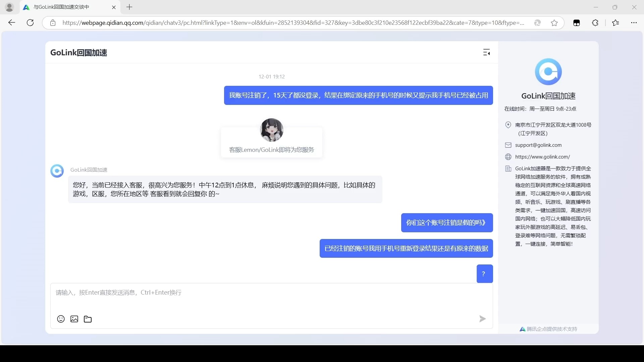The image size is (644, 362).
Task: Open the https://www.golink.com/ link
Action: click(x=542, y=157)
